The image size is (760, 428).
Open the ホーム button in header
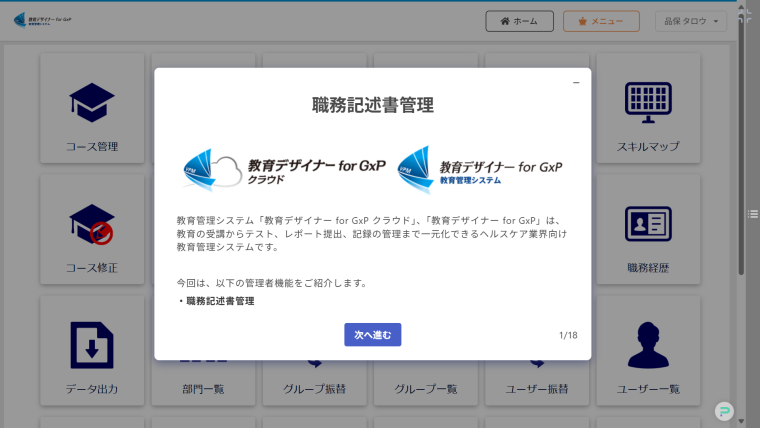519,21
